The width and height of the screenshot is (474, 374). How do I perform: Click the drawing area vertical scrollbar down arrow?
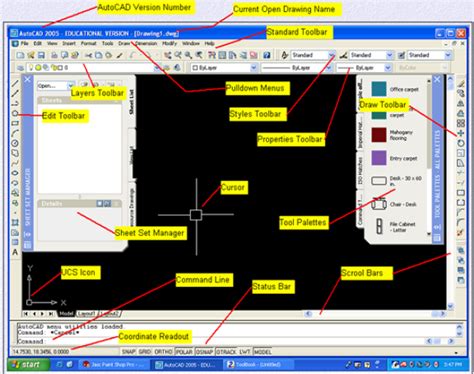(x=450, y=306)
